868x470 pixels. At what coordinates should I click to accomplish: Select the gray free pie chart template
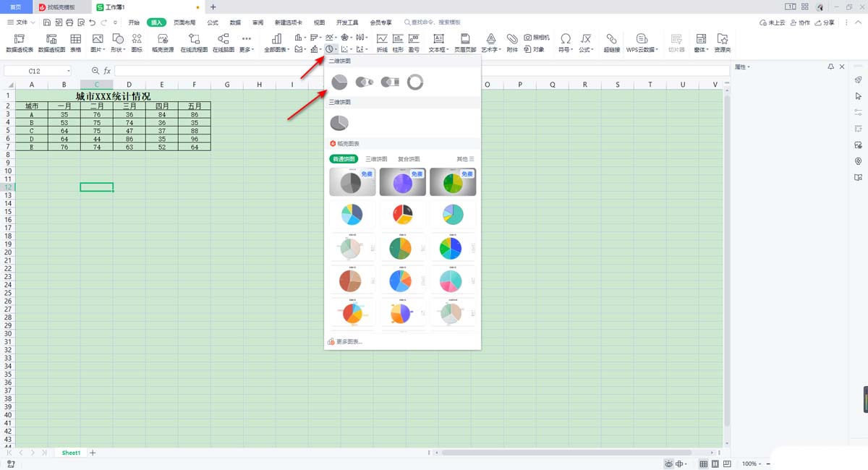pyautogui.click(x=352, y=181)
